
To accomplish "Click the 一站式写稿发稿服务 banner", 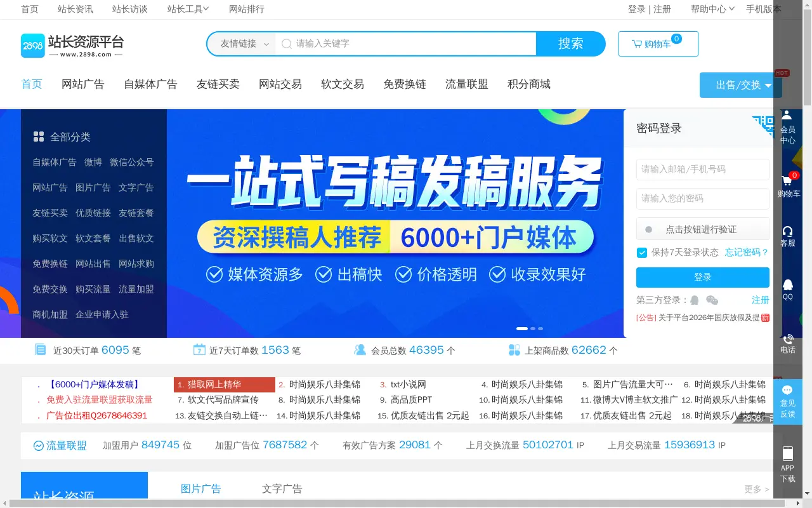I will [x=395, y=224].
